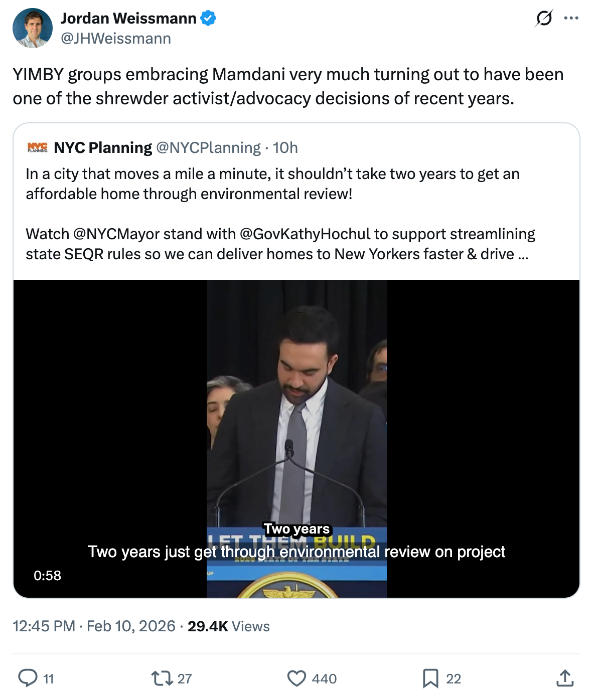The width and height of the screenshot is (594, 700).
Task: Click Jordan Weissmann's profile avatar
Action: [33, 28]
